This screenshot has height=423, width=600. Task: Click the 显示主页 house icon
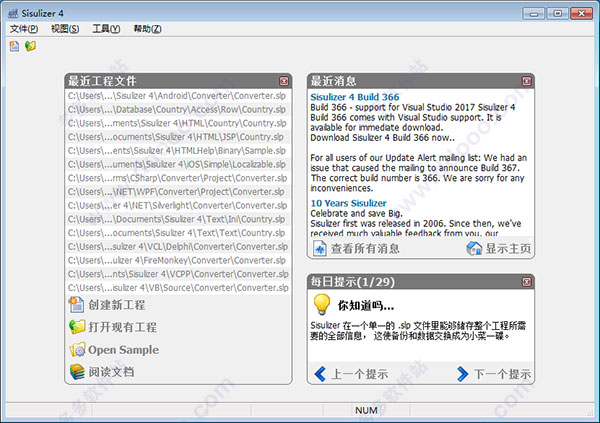click(474, 248)
